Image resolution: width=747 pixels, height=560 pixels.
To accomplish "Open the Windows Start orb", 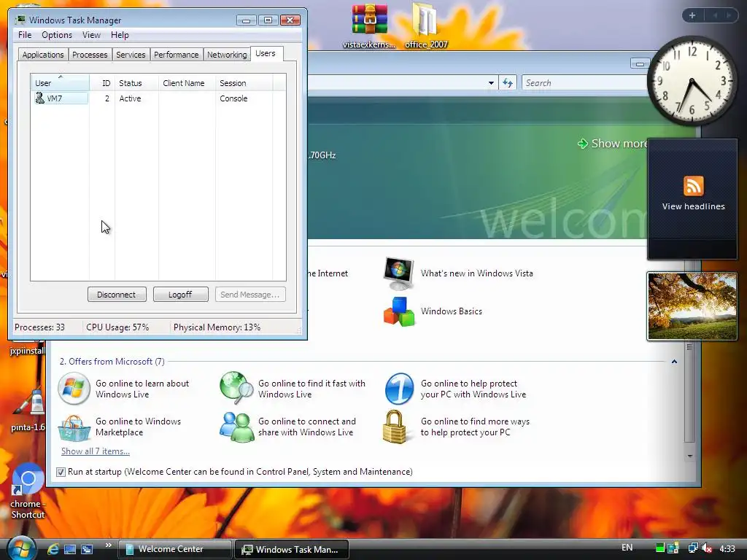I will tap(20, 548).
